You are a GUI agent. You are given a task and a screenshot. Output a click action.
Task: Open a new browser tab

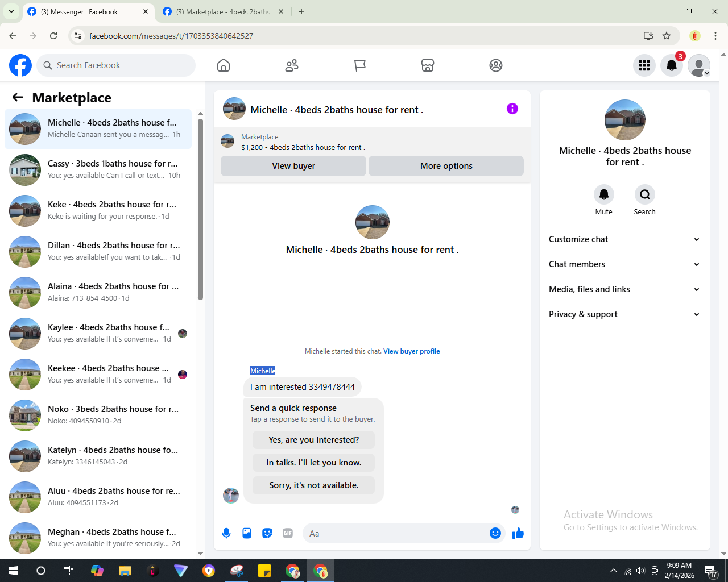(x=301, y=11)
